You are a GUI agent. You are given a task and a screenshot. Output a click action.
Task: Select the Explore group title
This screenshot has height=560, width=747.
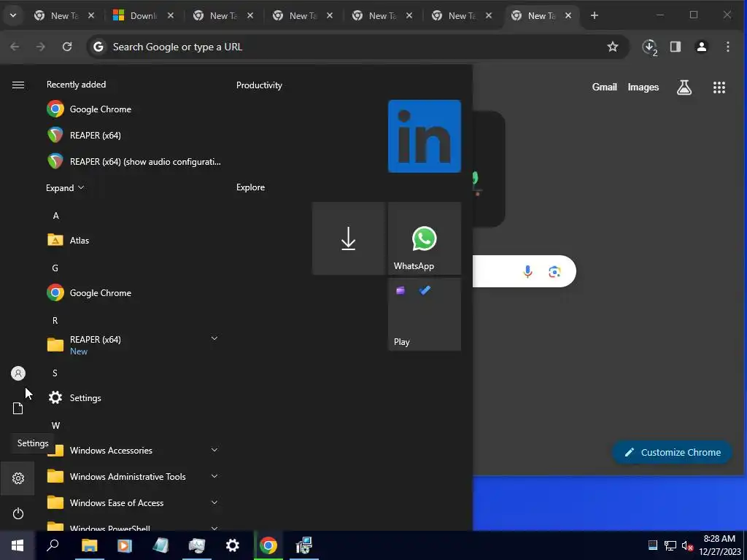251,187
